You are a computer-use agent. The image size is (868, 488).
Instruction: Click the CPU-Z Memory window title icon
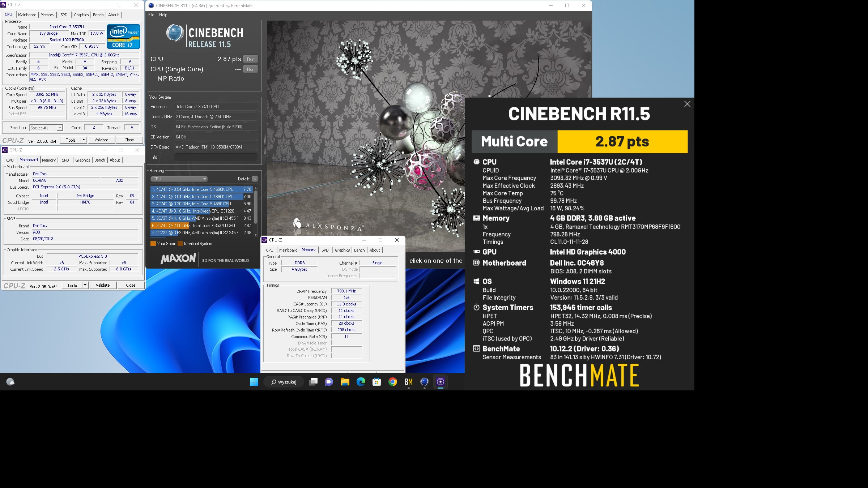(x=264, y=240)
